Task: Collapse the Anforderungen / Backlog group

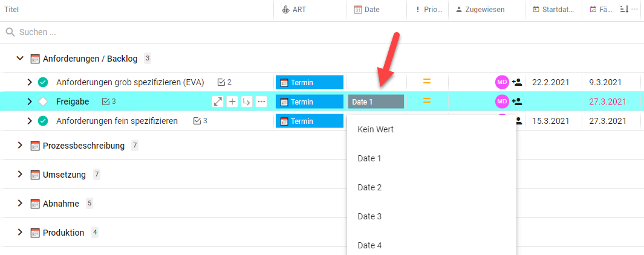Action: [20, 58]
